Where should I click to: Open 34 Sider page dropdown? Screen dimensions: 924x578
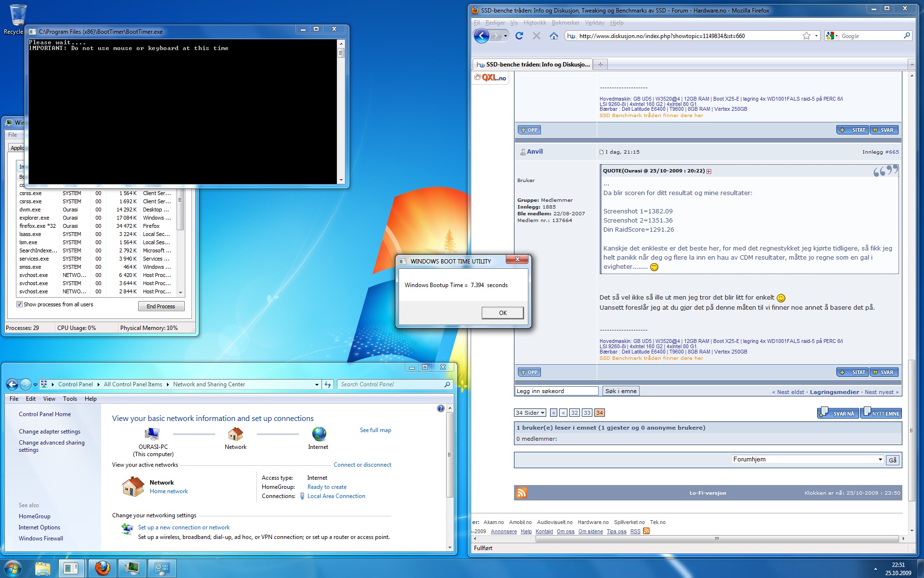[530, 413]
